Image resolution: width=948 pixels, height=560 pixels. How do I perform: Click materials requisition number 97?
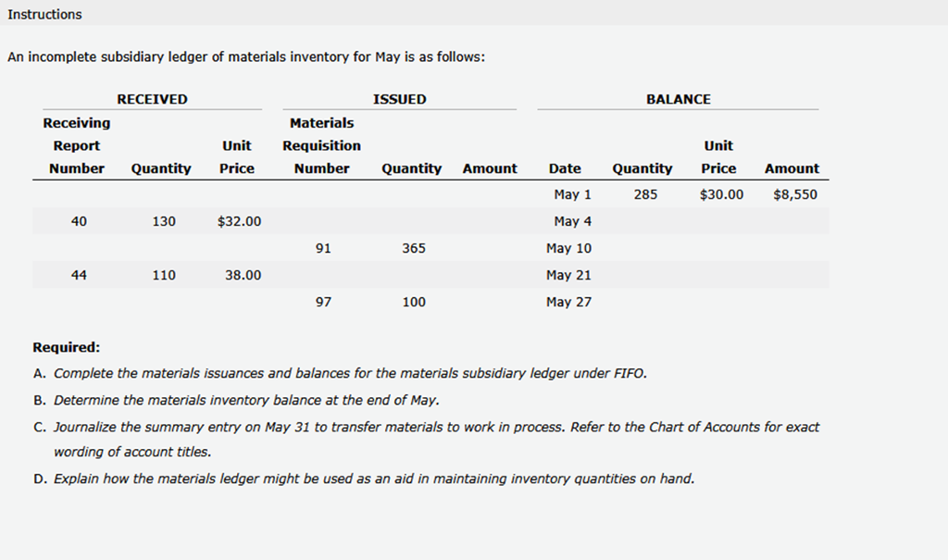(x=323, y=302)
